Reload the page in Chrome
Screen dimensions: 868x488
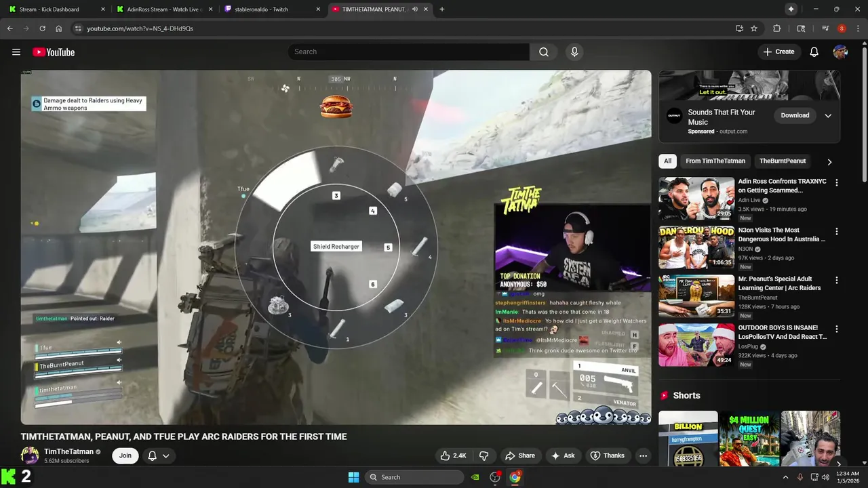[x=42, y=28]
